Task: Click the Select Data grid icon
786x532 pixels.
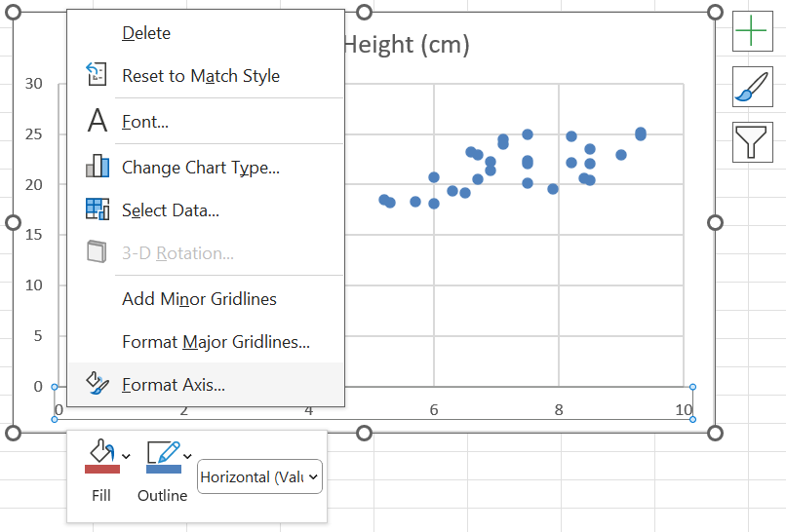Action: tap(98, 209)
